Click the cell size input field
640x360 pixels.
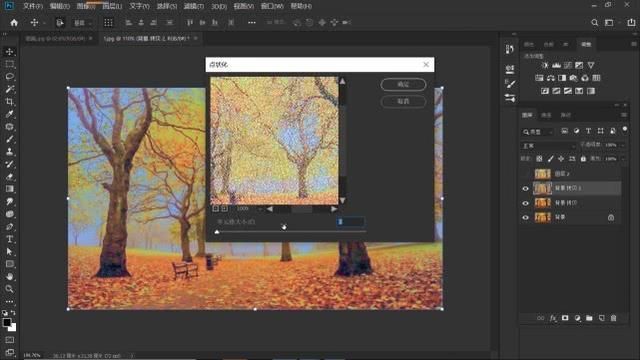coord(351,222)
